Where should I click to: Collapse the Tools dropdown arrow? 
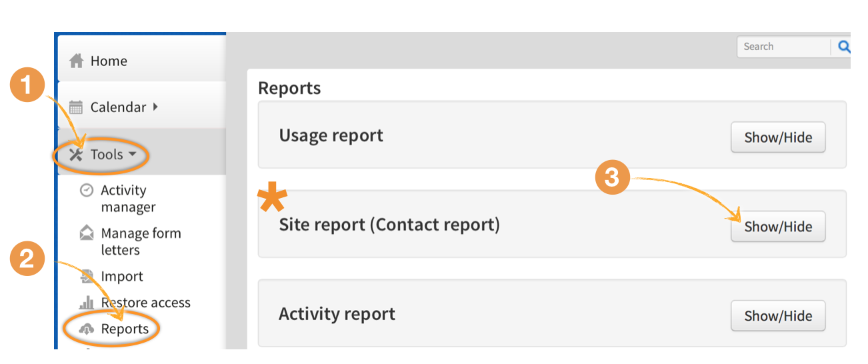click(132, 155)
